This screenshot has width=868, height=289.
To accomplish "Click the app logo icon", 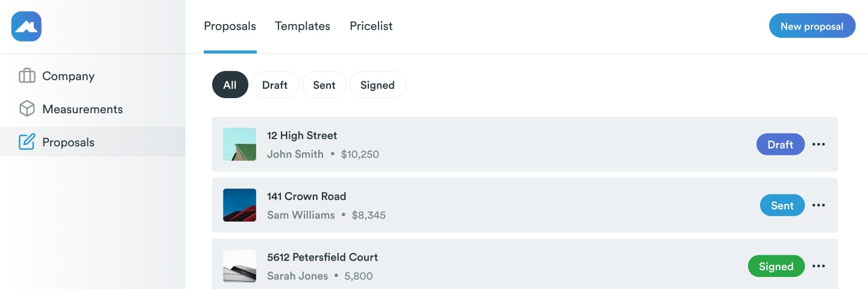I will pyautogui.click(x=26, y=26).
